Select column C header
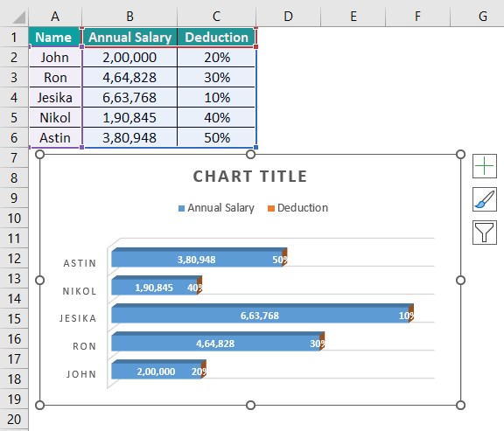The width and height of the screenshot is (504, 431). click(216, 16)
